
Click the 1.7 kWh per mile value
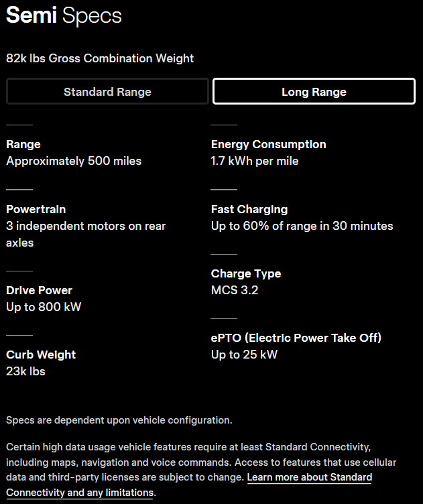pos(255,161)
